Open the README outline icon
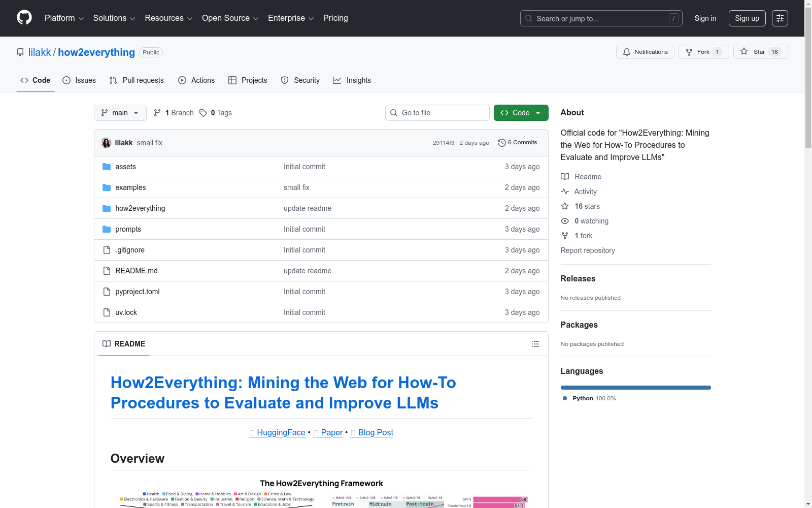 pyautogui.click(x=535, y=344)
